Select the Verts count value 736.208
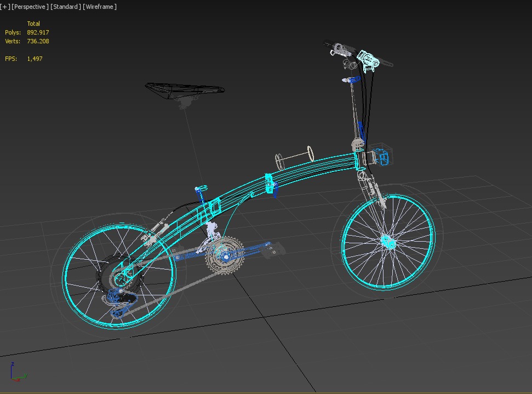The height and width of the screenshot is (394, 532). [38, 41]
